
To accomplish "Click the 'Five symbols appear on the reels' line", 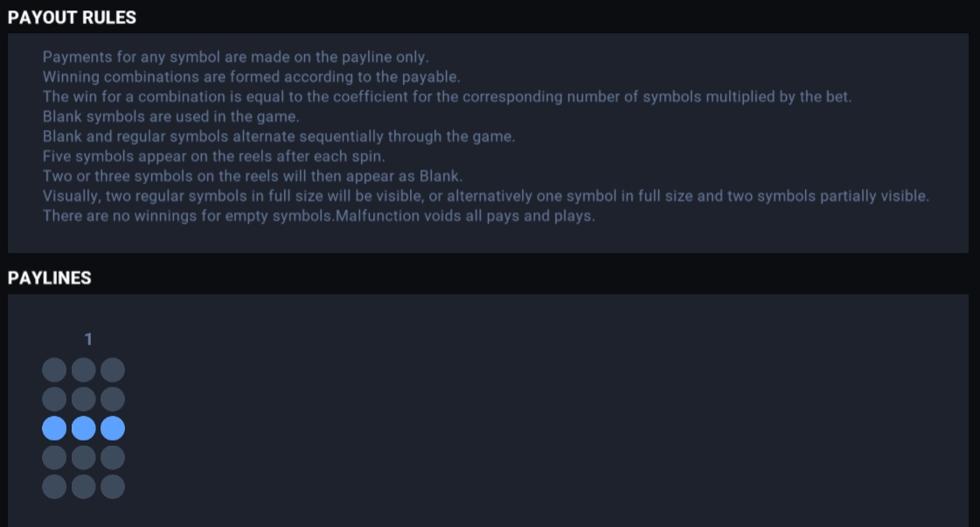I will 214,156.
